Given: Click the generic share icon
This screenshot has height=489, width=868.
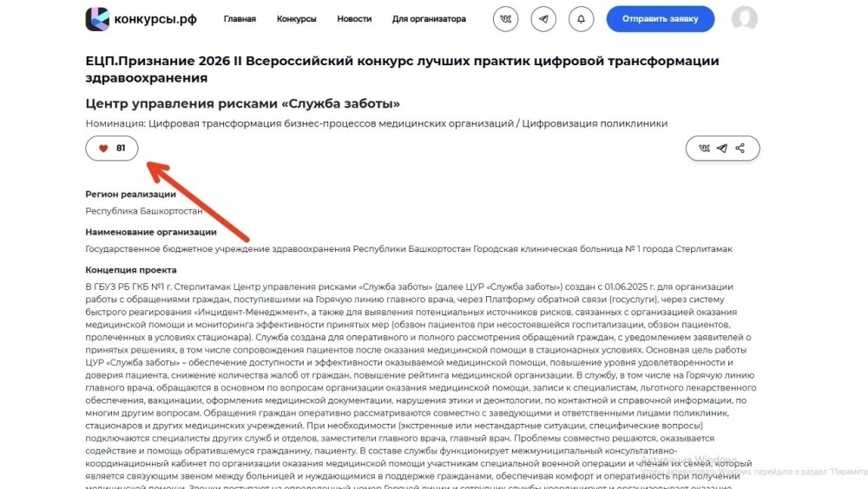Looking at the screenshot, I should pos(740,149).
